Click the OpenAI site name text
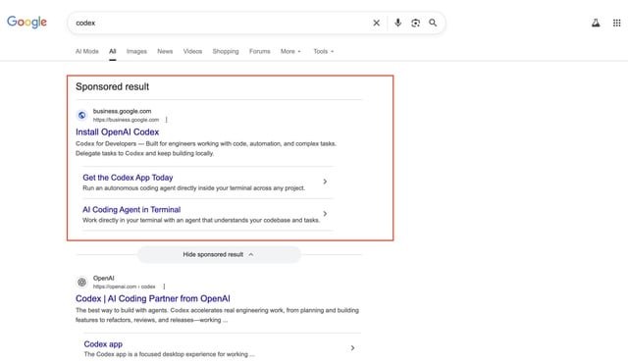Screen dimensions: 628x364 pos(103,278)
